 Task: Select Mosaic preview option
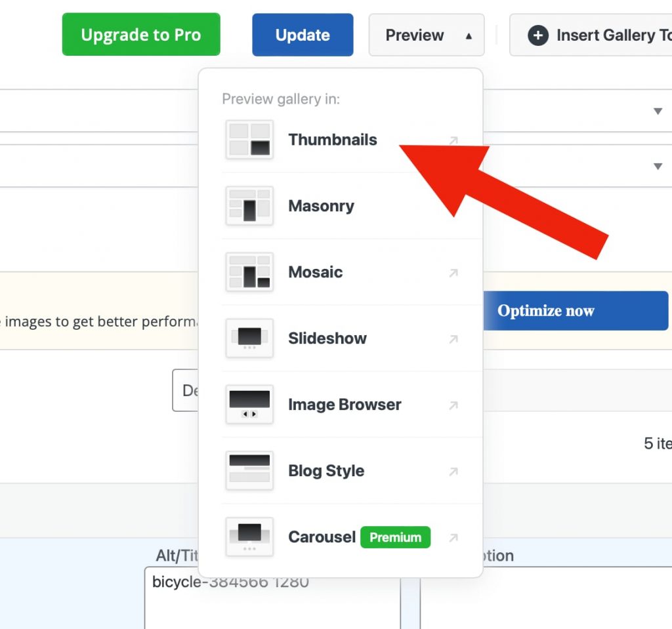pos(316,272)
